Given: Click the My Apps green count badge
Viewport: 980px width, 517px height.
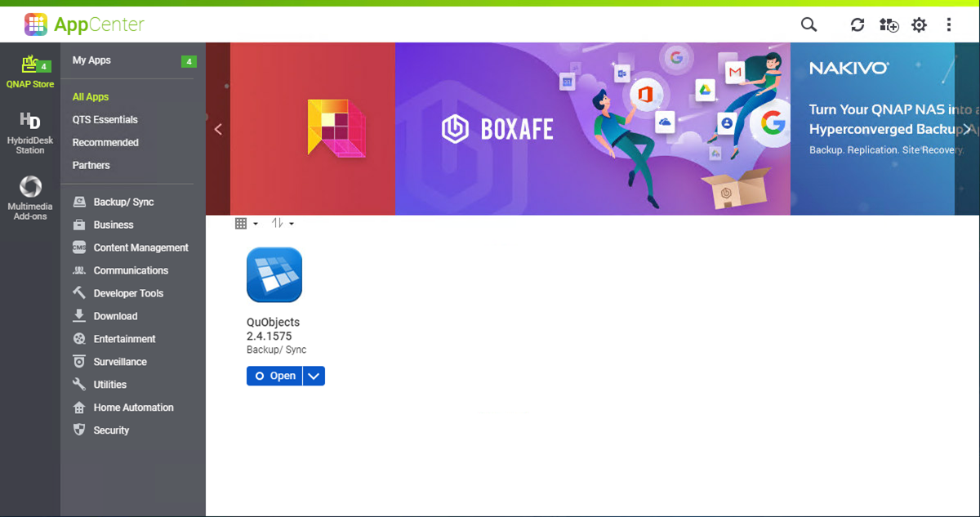Looking at the screenshot, I should tap(189, 61).
